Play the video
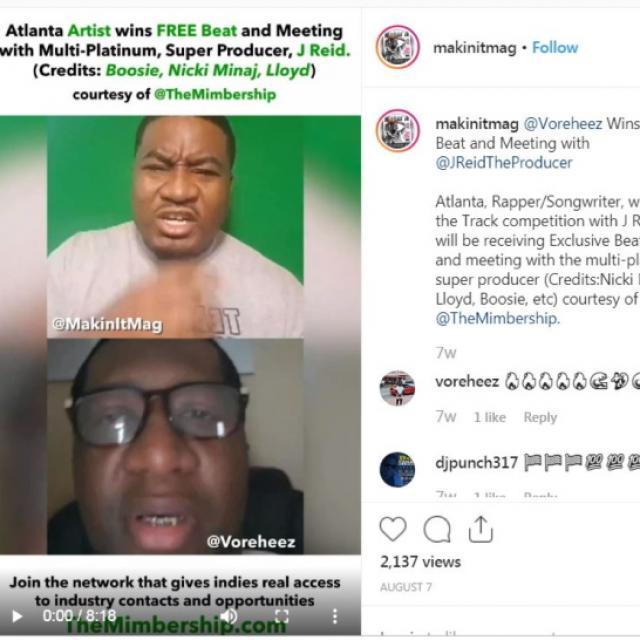Screen dimensions: 640x640 point(17,616)
